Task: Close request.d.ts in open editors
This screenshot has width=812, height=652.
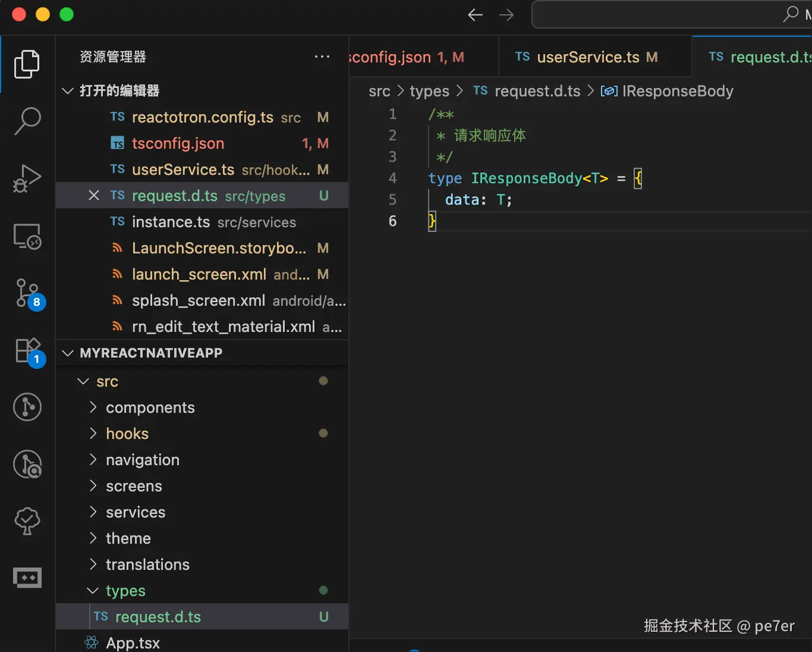Action: point(94,195)
